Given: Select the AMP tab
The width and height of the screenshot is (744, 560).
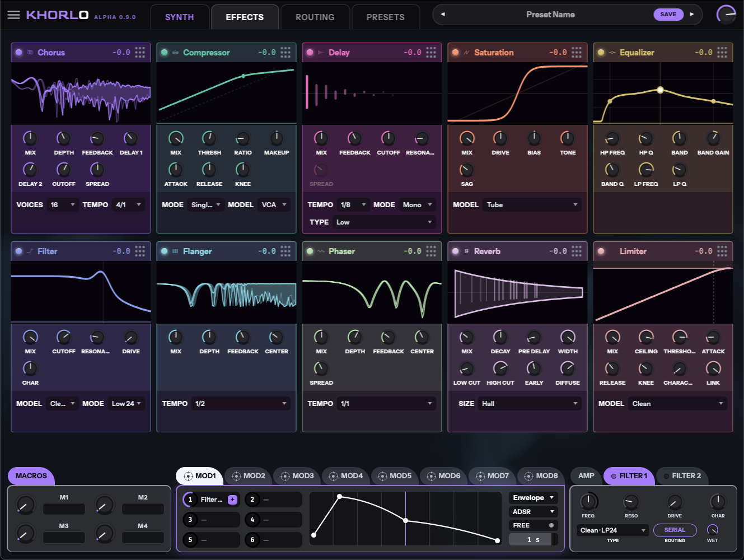Looking at the screenshot, I should point(586,476).
